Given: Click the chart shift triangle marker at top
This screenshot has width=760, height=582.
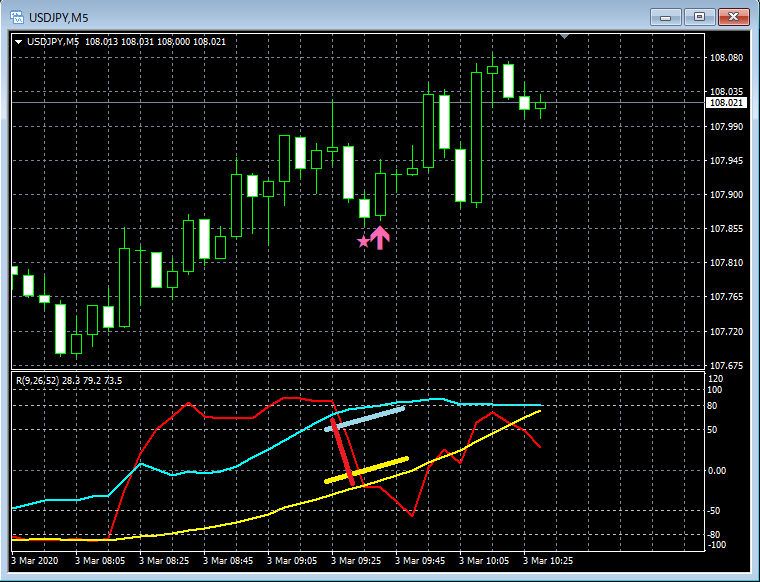Looking at the screenshot, I should click(x=564, y=36).
